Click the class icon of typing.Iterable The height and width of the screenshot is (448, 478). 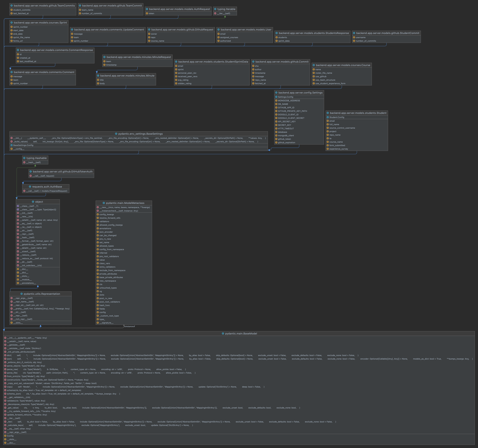click(215, 9)
